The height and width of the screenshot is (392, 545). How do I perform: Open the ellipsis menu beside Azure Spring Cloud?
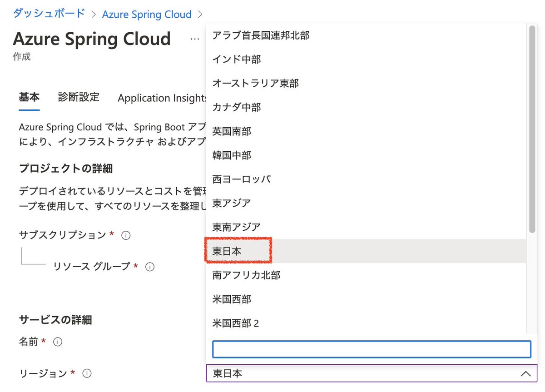[x=195, y=40]
